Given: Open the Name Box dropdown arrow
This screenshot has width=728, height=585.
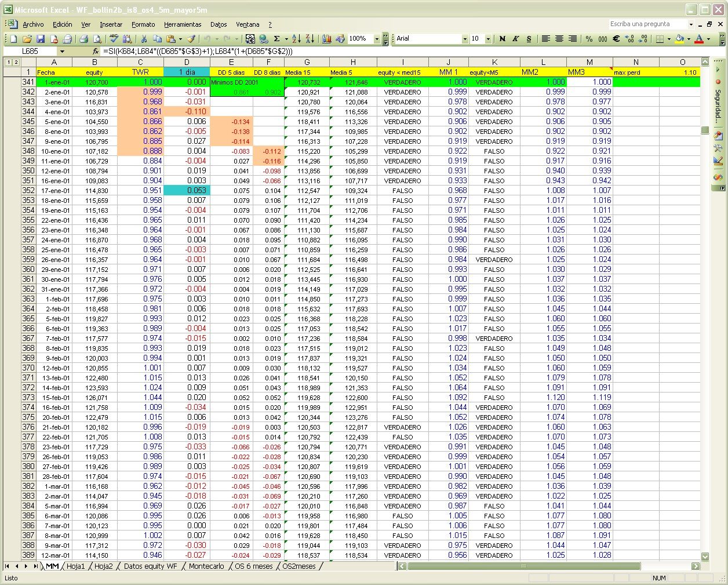Looking at the screenshot, I should tap(62, 52).
